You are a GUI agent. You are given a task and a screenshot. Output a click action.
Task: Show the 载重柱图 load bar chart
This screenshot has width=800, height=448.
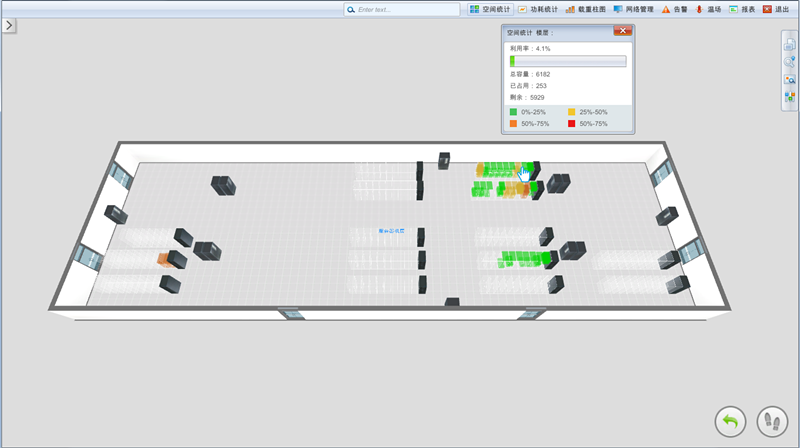click(x=585, y=9)
